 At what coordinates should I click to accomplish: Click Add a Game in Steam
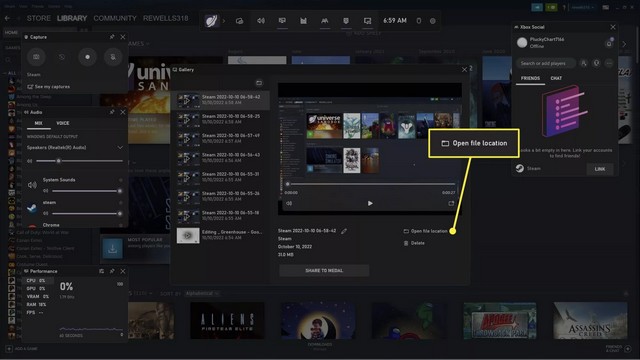[x=22, y=349]
